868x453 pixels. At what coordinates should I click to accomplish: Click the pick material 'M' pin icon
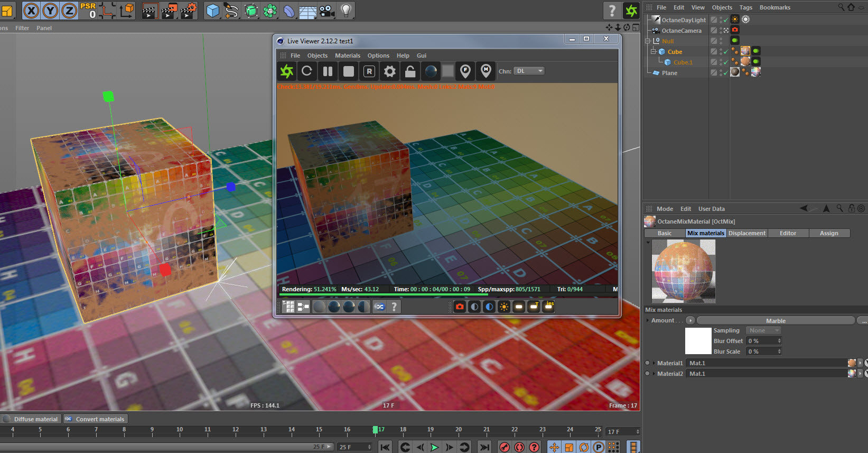pos(486,71)
